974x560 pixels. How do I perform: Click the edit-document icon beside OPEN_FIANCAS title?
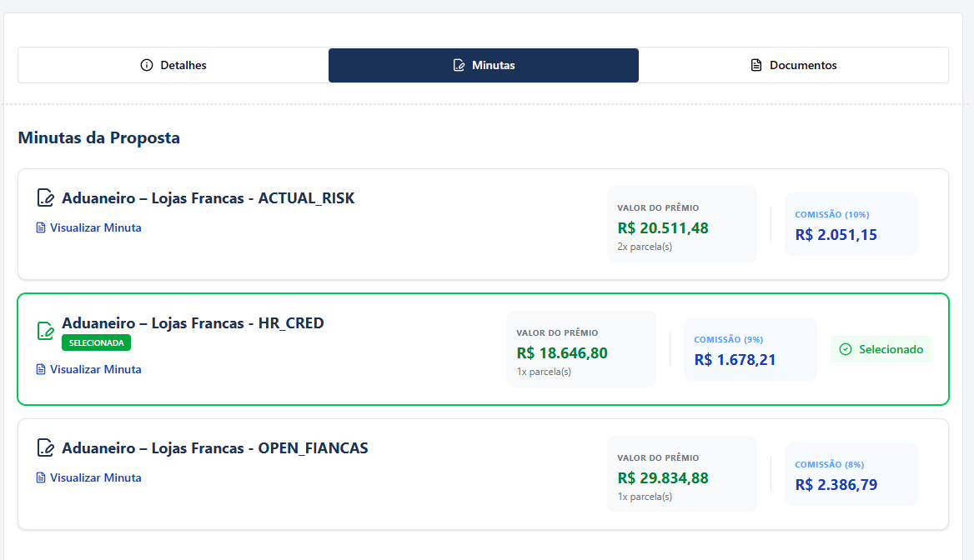[x=46, y=448]
